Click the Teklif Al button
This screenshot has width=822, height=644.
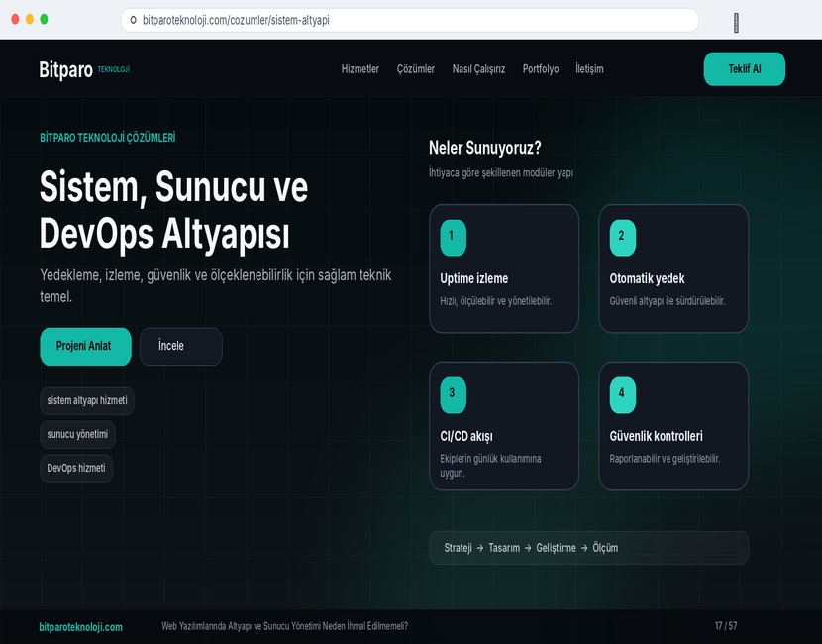coord(745,68)
